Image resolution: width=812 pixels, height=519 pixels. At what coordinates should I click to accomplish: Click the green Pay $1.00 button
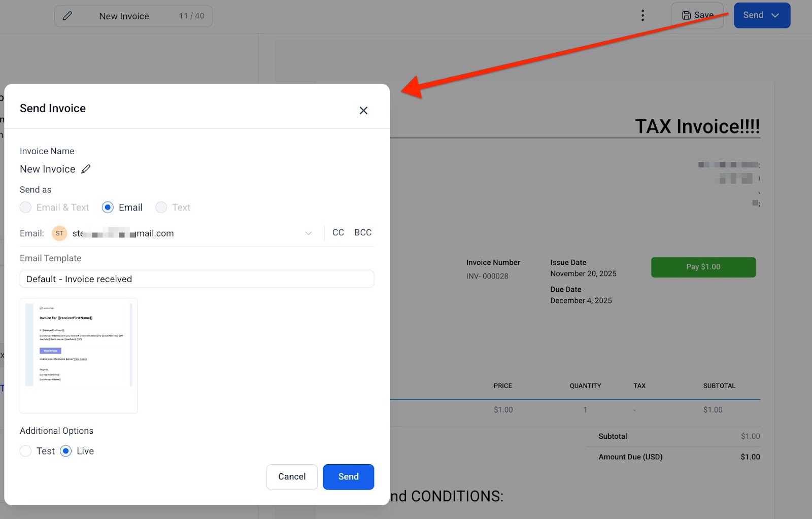point(703,267)
